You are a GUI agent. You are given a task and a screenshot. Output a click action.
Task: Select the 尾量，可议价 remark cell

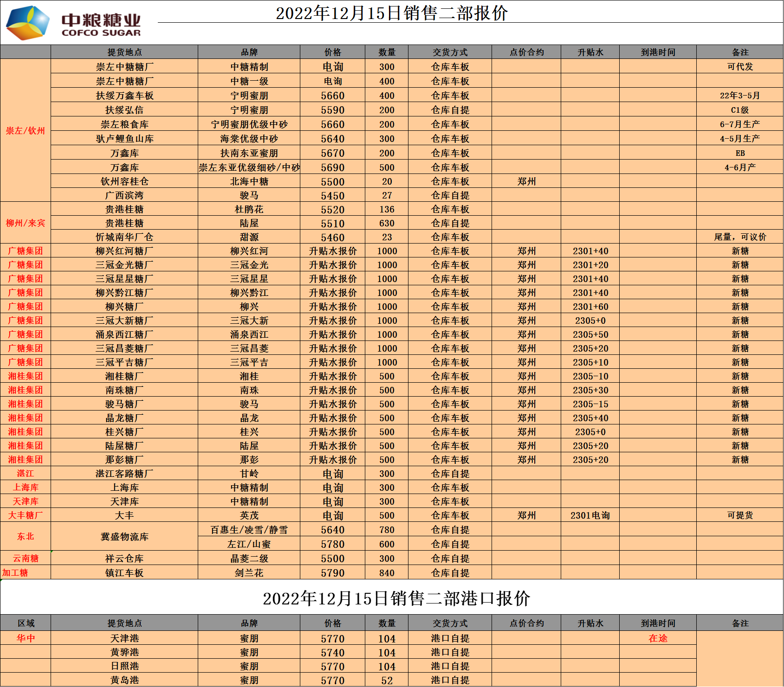point(740,237)
